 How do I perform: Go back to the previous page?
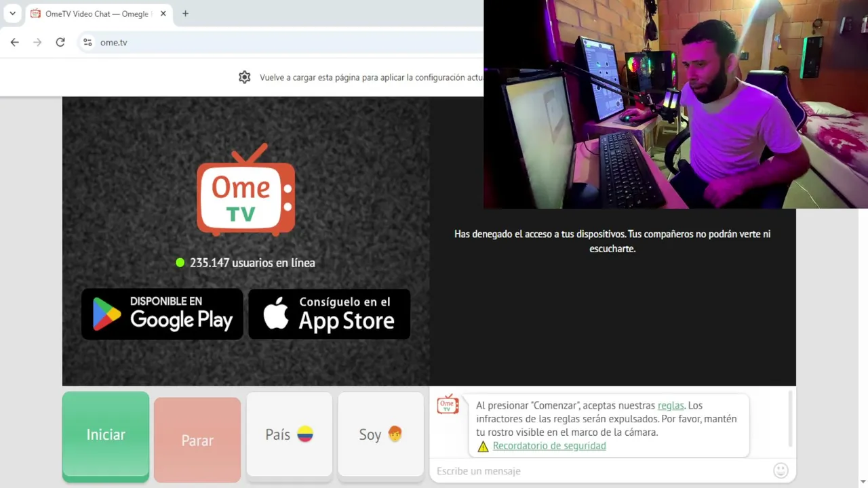[15, 42]
